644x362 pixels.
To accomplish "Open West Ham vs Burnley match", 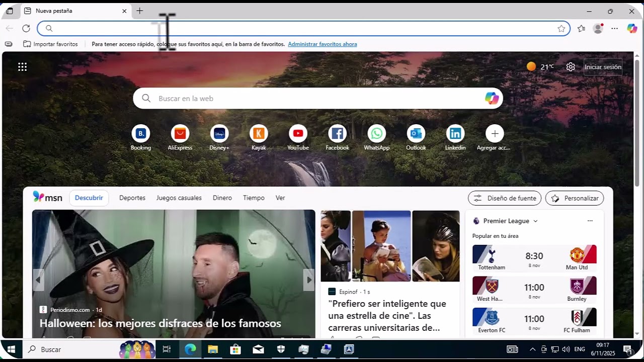I will (534, 290).
